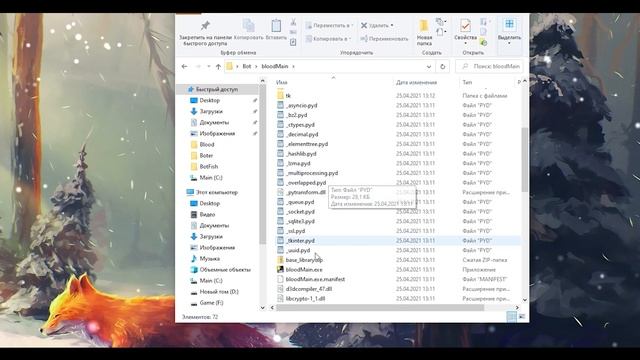Click the red X Удалить button
This screenshot has width=640, height=360.
coord(377,25)
